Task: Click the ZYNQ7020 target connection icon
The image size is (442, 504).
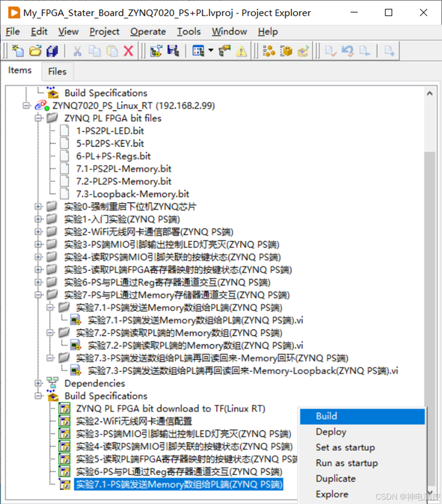Action: [x=42, y=105]
